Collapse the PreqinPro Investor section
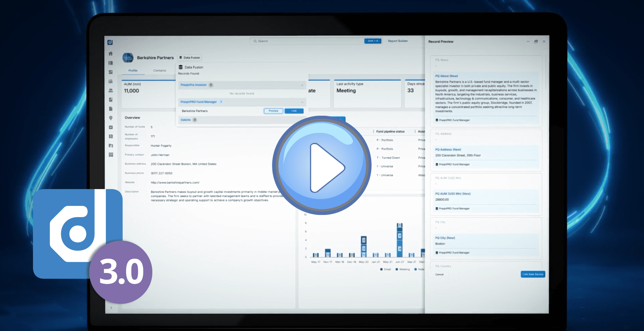The image size is (644, 331). tap(302, 85)
